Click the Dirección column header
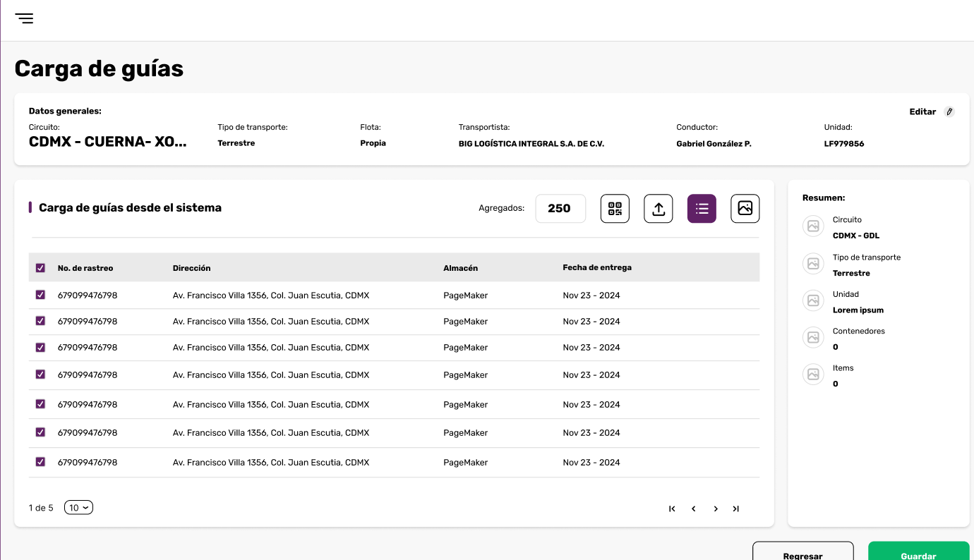Viewport: 974px width, 560px height. coord(192,268)
